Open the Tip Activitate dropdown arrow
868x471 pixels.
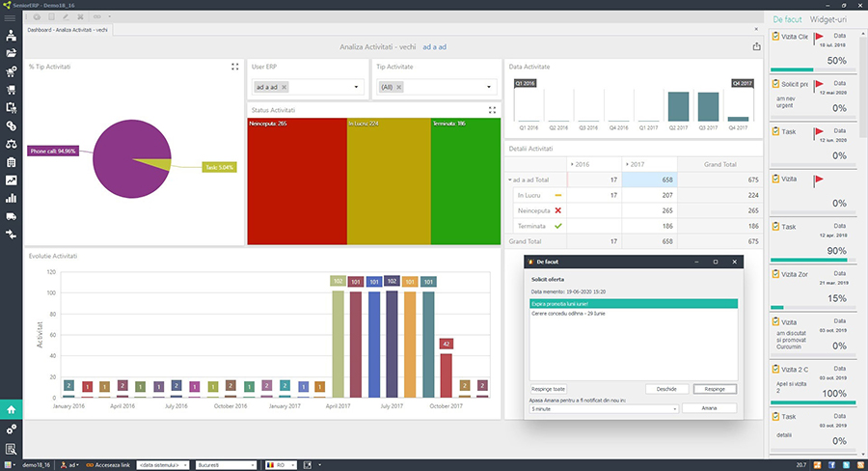[489, 87]
